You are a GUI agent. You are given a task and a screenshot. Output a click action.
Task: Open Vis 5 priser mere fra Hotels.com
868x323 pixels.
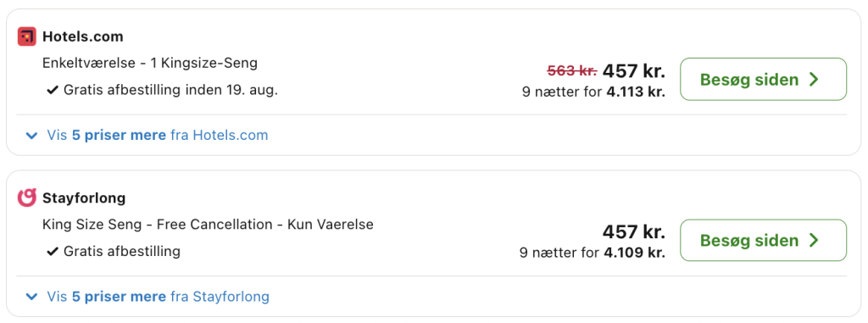(x=157, y=135)
